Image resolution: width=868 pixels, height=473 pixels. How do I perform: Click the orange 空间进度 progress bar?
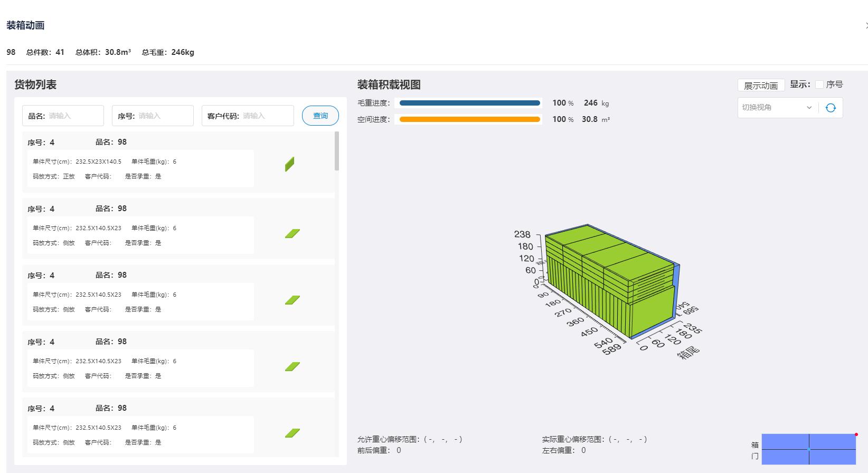pos(469,119)
